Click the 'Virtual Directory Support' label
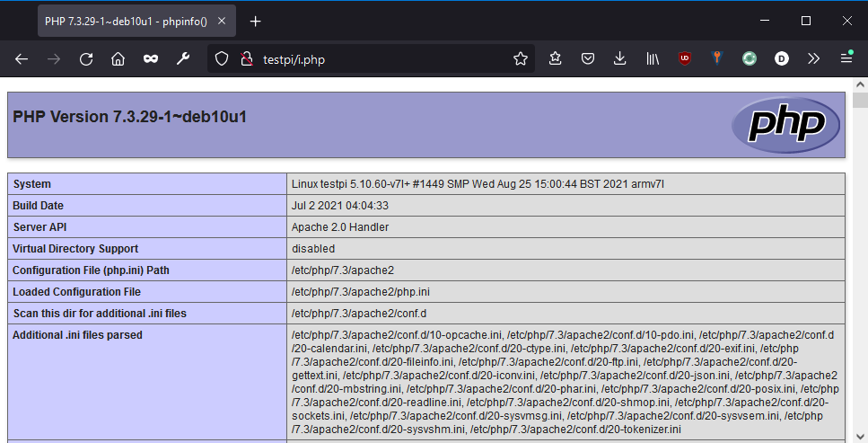This screenshot has height=443, width=868. coord(75,249)
